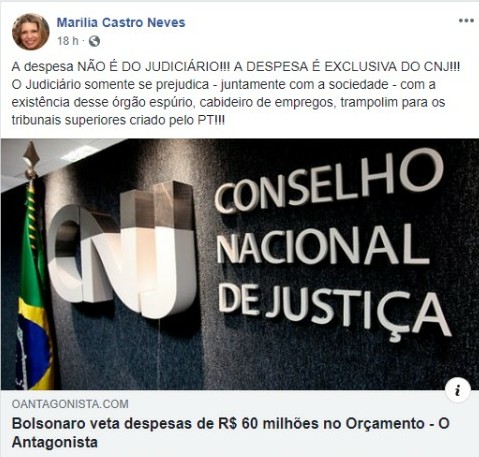
Task: Click the words DE JUSTIÇA in the image
Action: (x=334, y=311)
